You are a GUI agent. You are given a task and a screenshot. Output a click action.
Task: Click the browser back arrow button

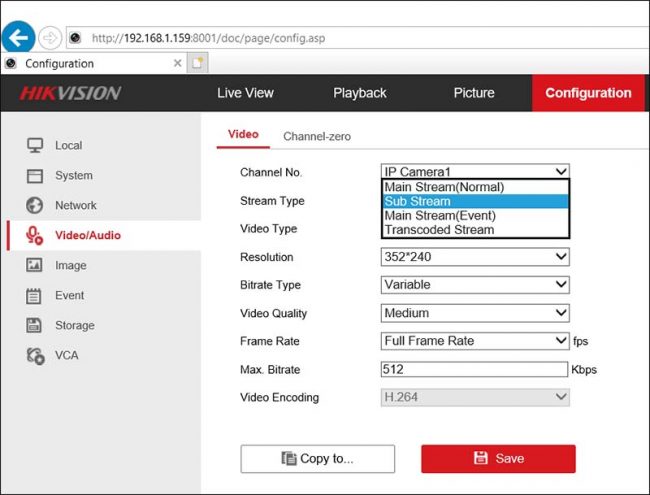[18, 38]
